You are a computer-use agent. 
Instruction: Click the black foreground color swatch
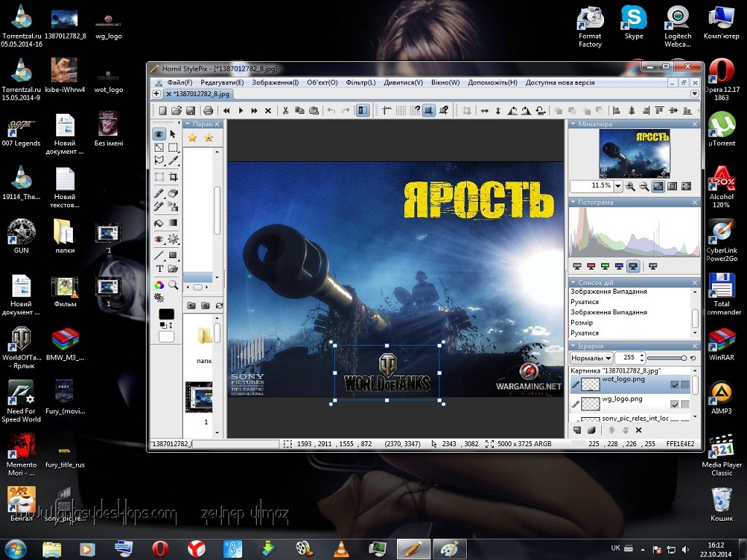pyautogui.click(x=166, y=314)
